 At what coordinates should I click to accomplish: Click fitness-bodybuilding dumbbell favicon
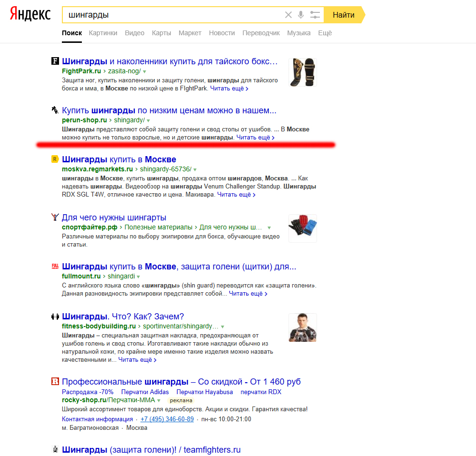click(55, 317)
